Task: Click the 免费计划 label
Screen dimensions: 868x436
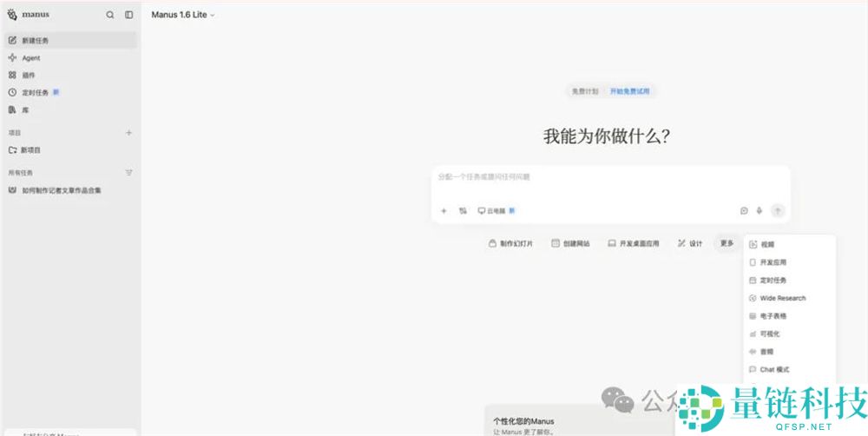Action: point(585,91)
